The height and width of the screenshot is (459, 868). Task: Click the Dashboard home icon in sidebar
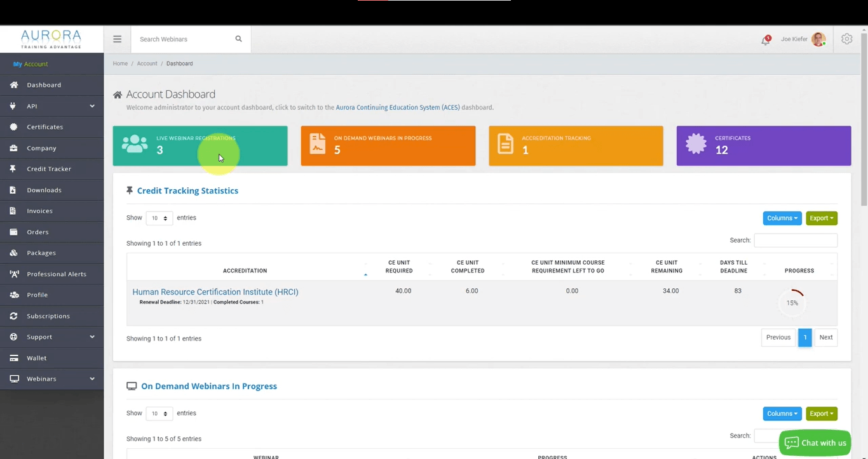click(14, 85)
